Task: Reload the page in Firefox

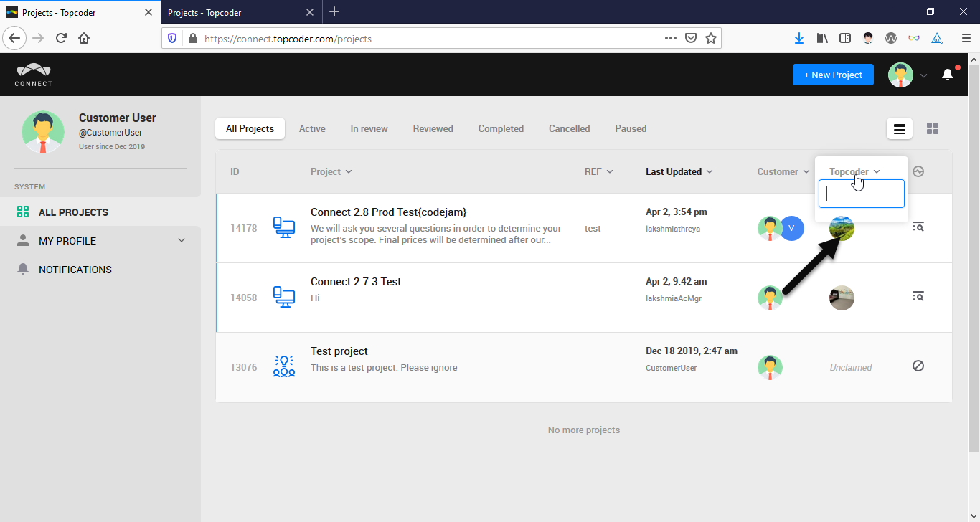Action: (x=61, y=38)
